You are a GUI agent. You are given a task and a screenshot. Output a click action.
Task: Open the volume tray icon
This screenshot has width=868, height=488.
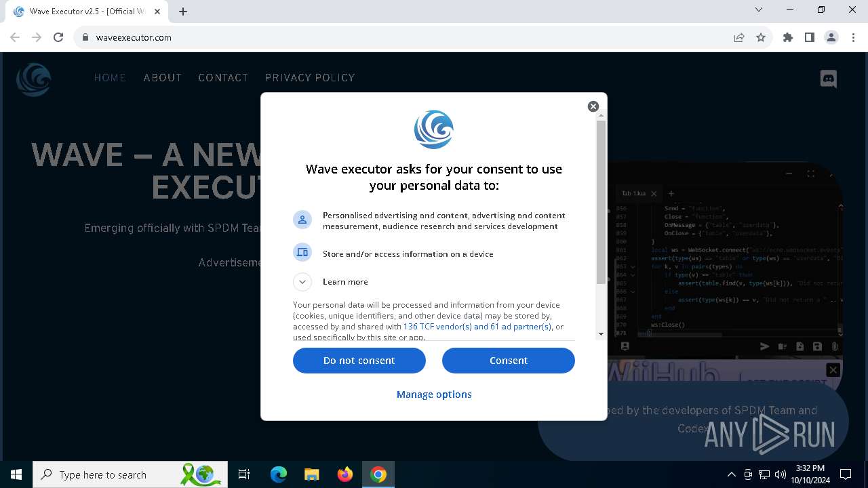[x=780, y=474]
